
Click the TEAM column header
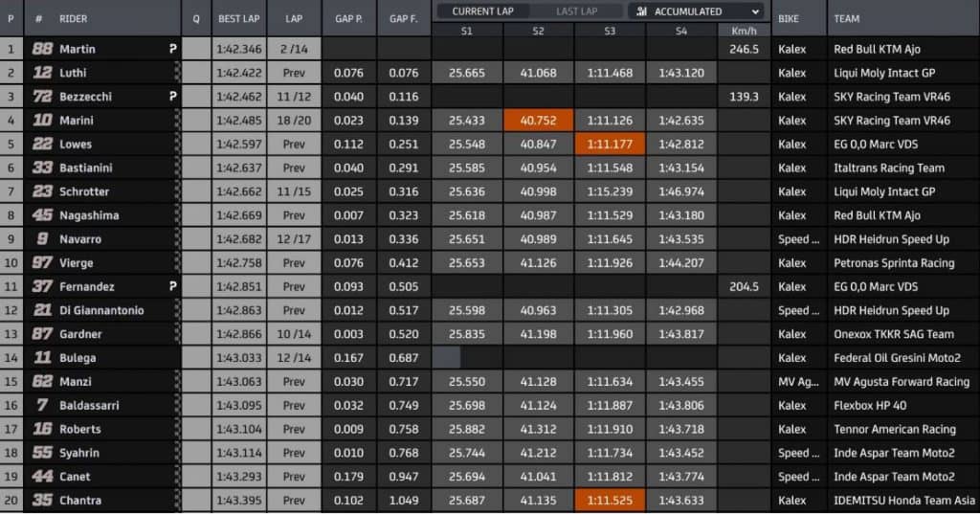(x=846, y=18)
